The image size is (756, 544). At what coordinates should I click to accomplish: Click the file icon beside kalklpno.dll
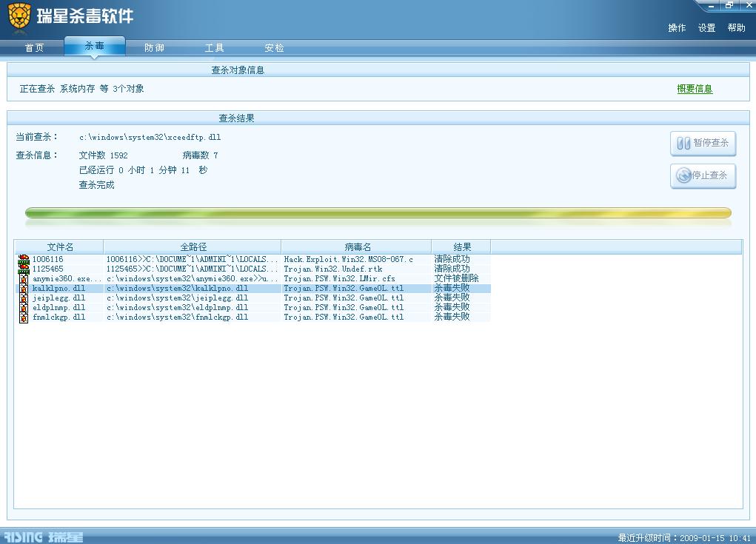(24, 289)
